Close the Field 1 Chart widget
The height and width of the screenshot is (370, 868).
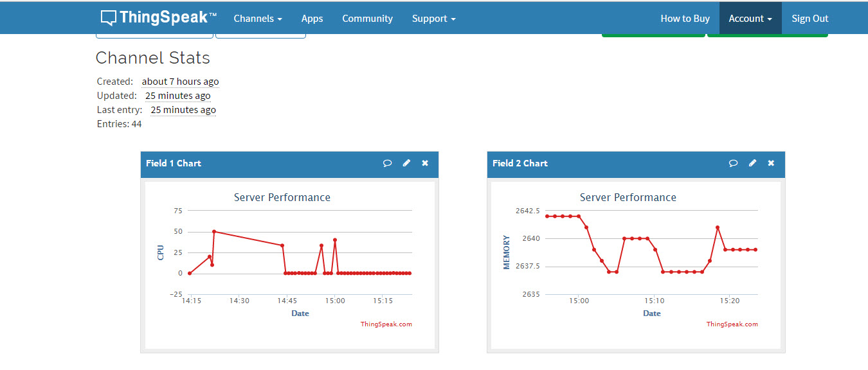(x=424, y=163)
